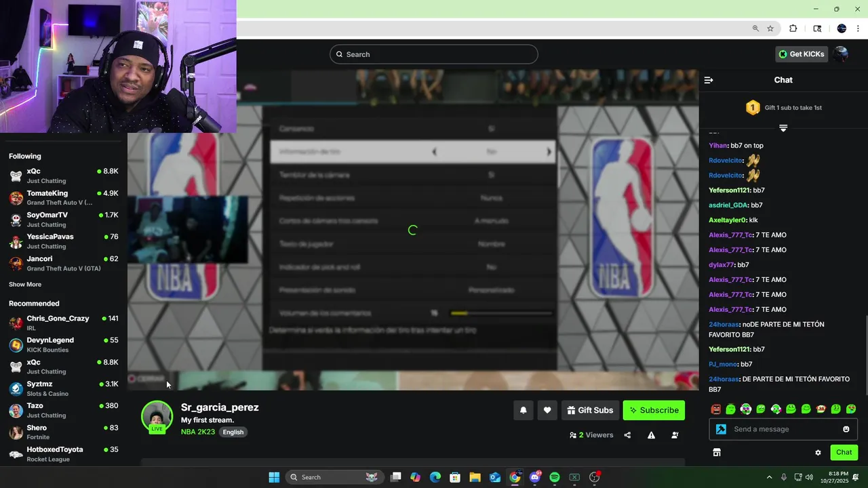868x488 pixels.
Task: Collapse the chat panel using the arrow icon
Action: point(709,80)
